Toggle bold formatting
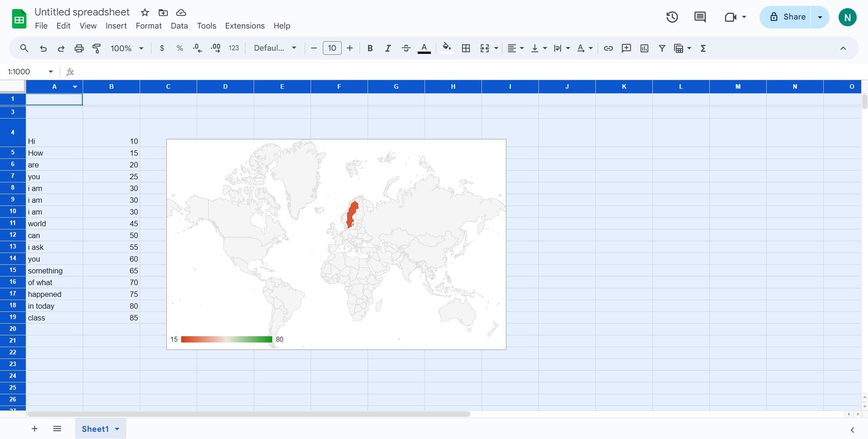The height and width of the screenshot is (439, 868). (370, 48)
